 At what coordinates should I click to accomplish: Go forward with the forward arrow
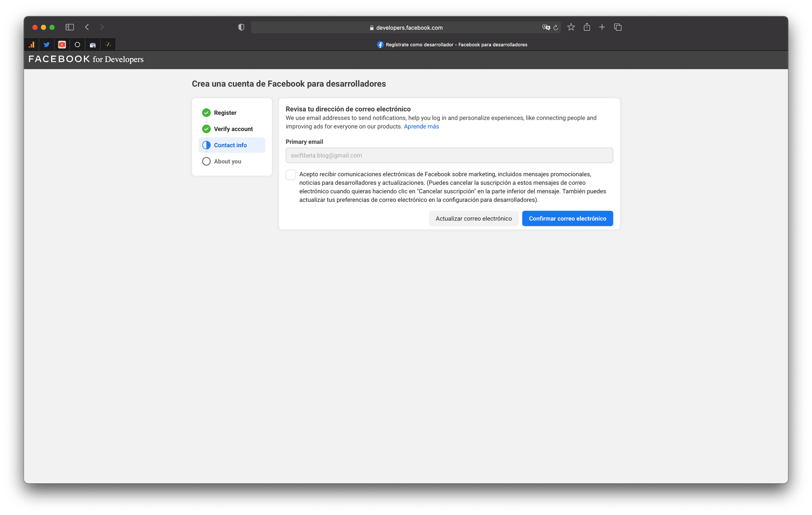pyautogui.click(x=102, y=27)
